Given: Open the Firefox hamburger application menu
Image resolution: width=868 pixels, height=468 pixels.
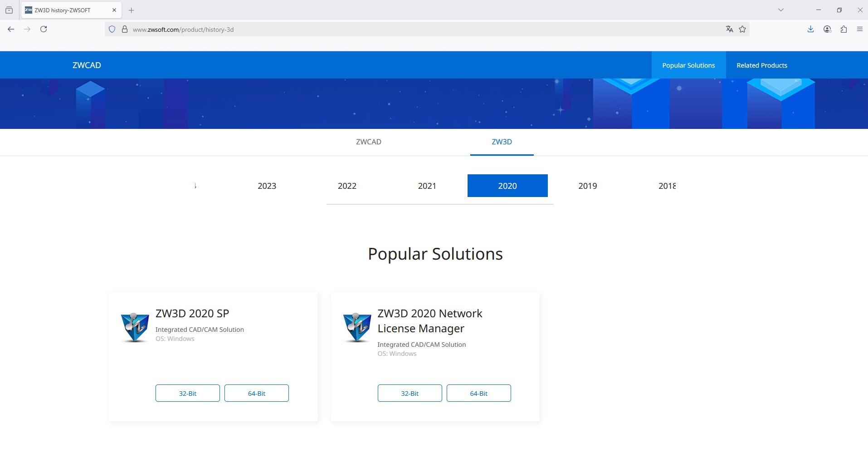Looking at the screenshot, I should tap(860, 29).
